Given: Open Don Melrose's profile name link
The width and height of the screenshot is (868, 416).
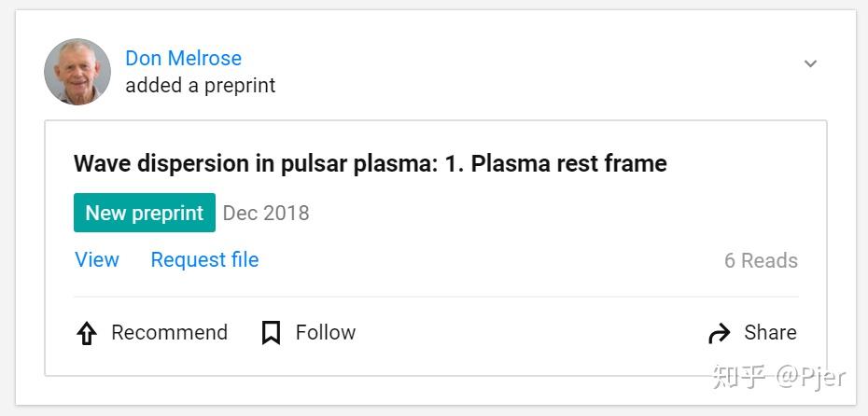Looking at the screenshot, I should point(183,58).
